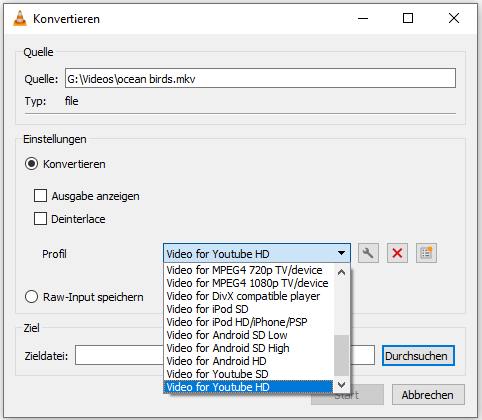Click the VLC cone title icon
Viewport: 482px width, 420px height.
point(20,18)
